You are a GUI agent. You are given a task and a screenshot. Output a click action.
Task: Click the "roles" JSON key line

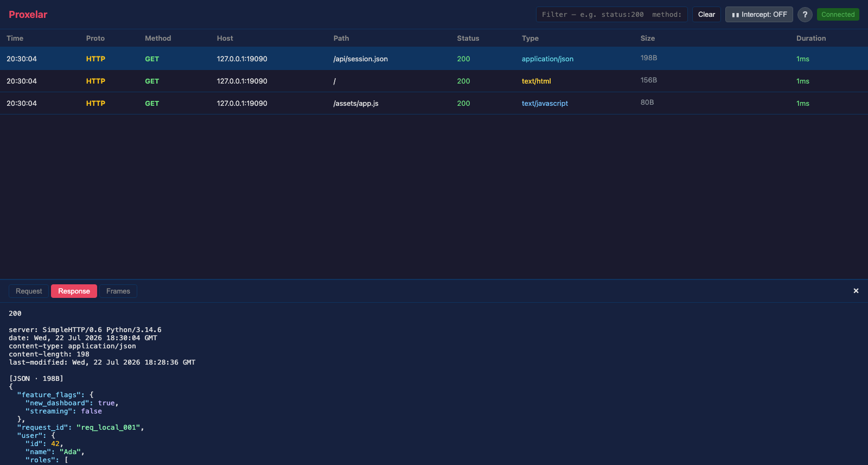pyautogui.click(x=47, y=460)
